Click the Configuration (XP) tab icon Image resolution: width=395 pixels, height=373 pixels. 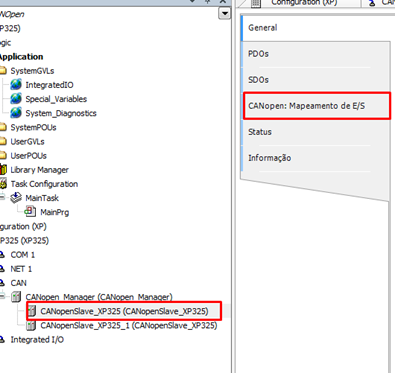(256, 3)
